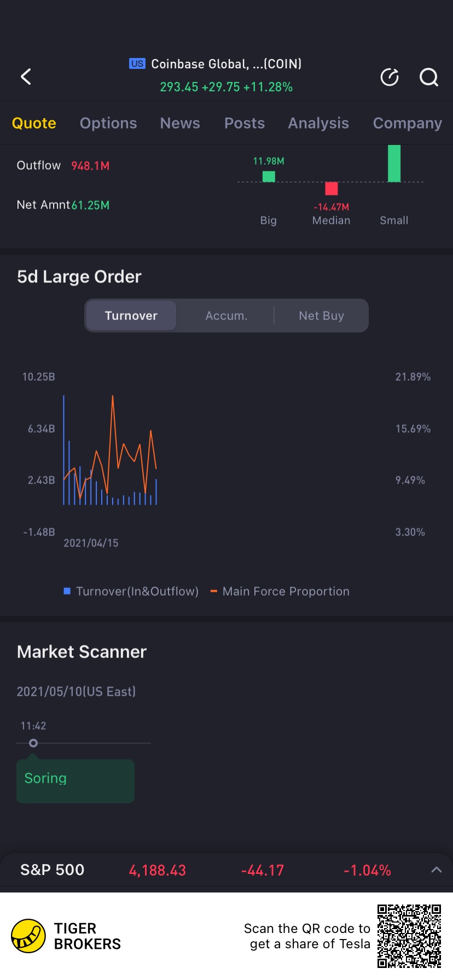Tap the green Small order bar
Viewport: 453px width, 980px height.
coord(394,163)
